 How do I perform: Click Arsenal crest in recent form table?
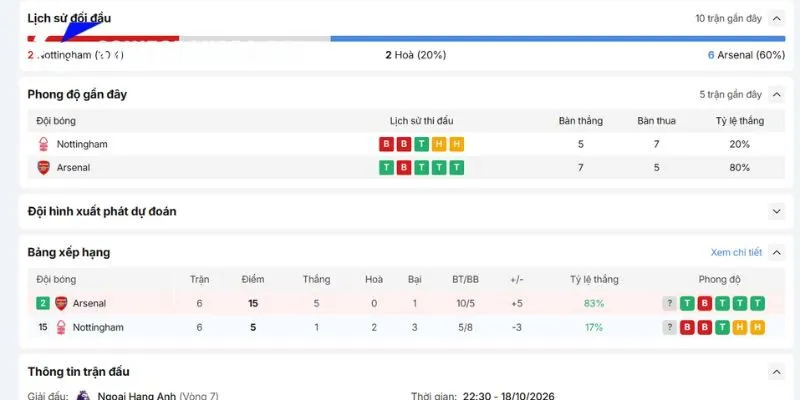[44, 167]
